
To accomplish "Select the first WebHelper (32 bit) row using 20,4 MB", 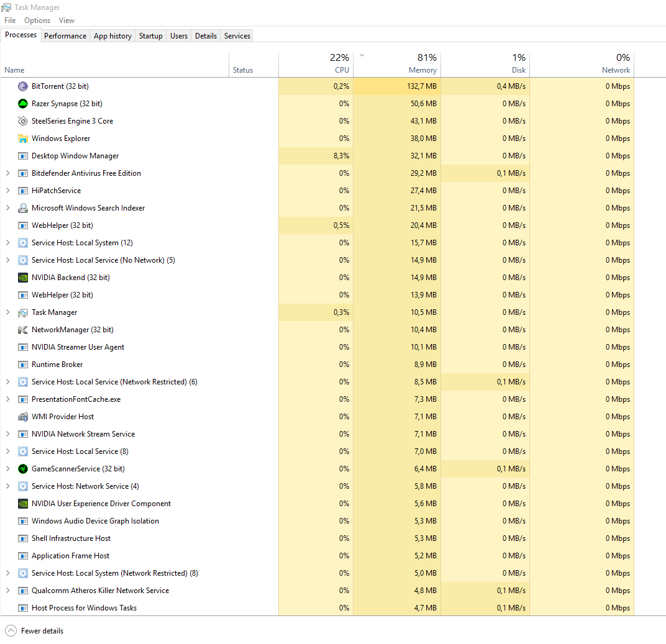I will (317, 225).
